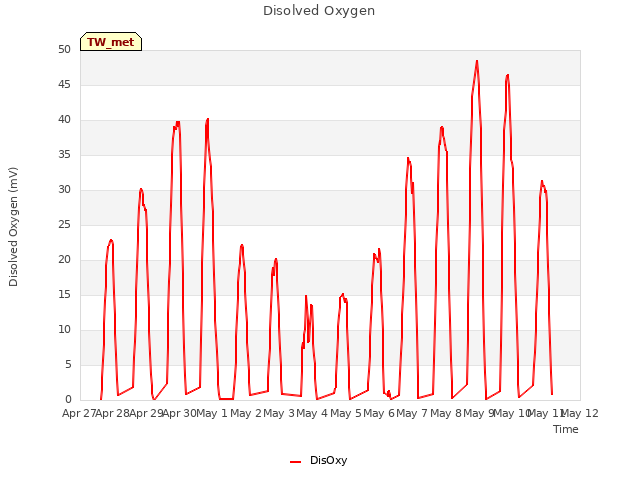640x480 pixels.
Task: Click the y-axis tick label 30
Action: point(64,189)
